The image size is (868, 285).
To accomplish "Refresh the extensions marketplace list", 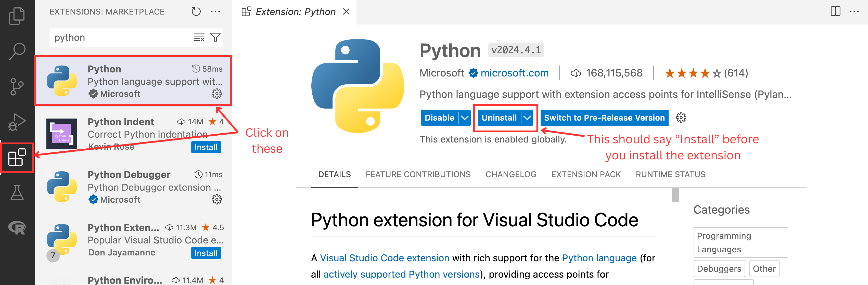I will tap(196, 12).
